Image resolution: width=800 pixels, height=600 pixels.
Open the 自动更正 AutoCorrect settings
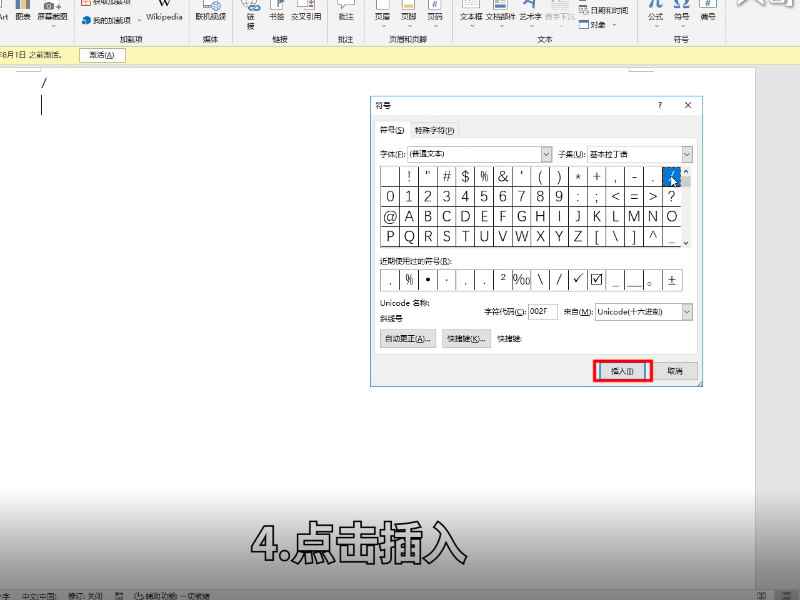coord(408,338)
